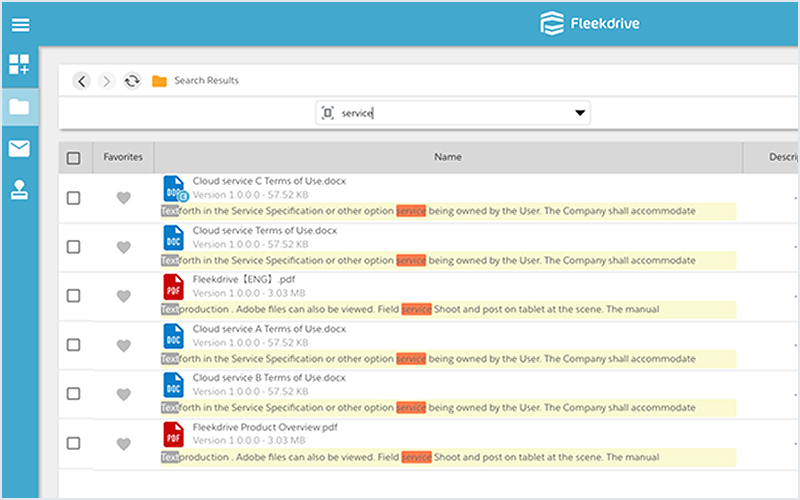Check the box for Cloud service A Terms
Image resolution: width=800 pixels, height=500 pixels.
[73, 345]
